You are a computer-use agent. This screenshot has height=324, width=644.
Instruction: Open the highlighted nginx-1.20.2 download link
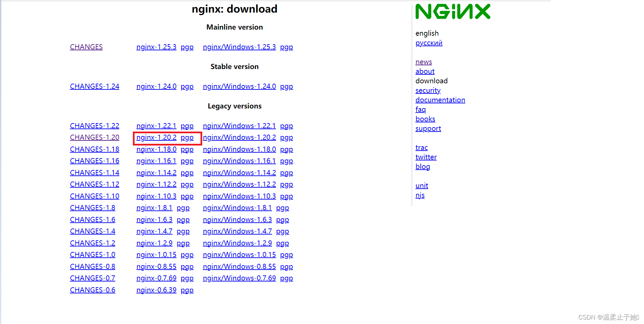[x=156, y=137]
